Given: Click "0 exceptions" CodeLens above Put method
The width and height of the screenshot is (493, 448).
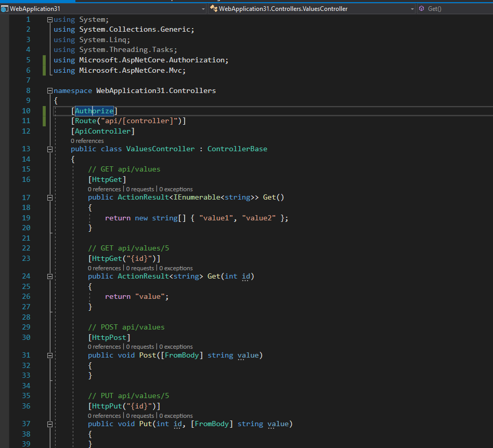Looking at the screenshot, I should [x=176, y=416].
